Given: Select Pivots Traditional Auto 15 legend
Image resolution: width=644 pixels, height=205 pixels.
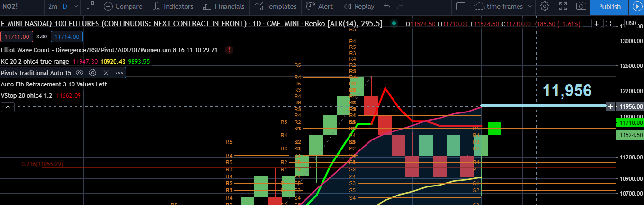Looking at the screenshot, I should [x=36, y=73].
